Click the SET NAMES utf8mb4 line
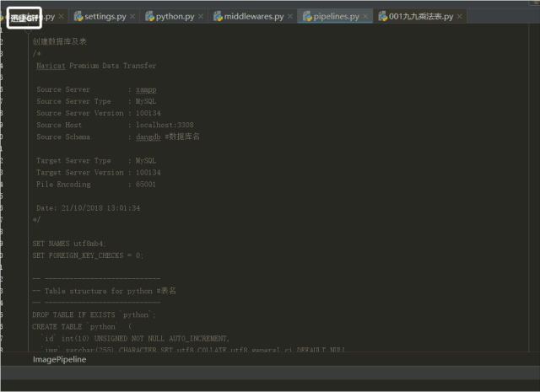The image size is (540, 392). pos(69,244)
